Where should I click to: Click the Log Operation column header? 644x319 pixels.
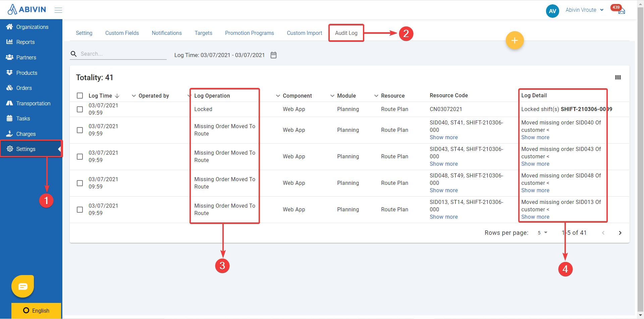(212, 96)
